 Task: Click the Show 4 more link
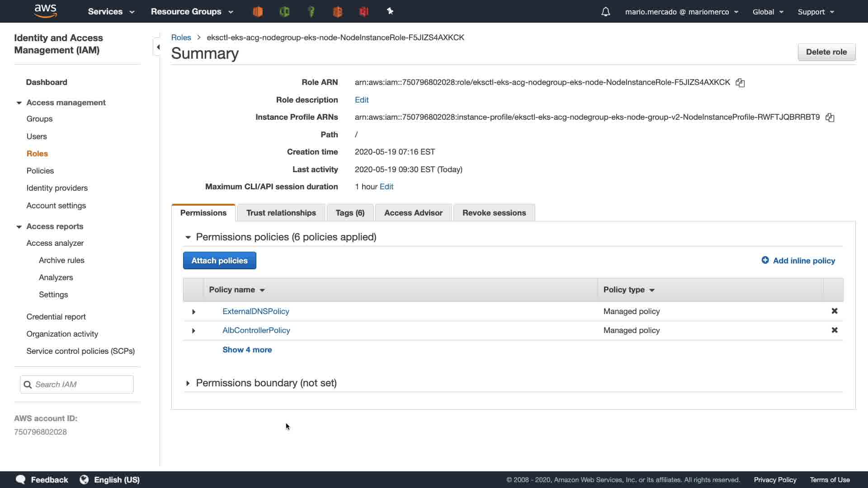247,350
